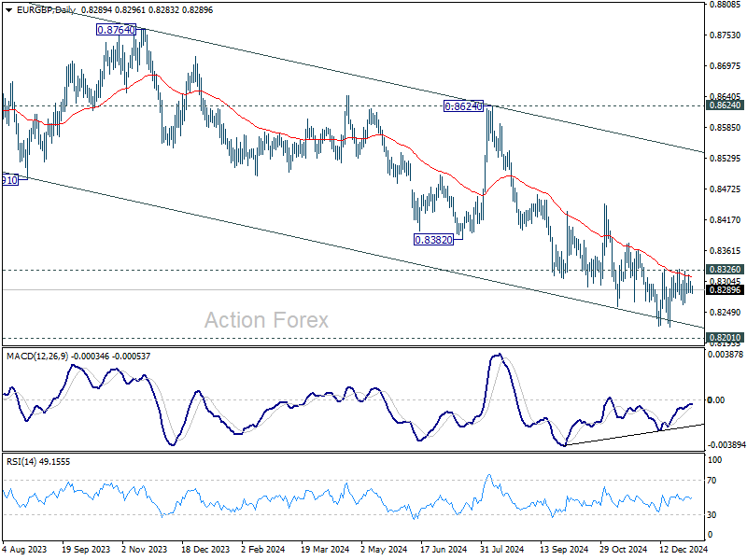Click the 17 Jun 2024 date label
Screen dimensions: 747x560
pos(444,549)
